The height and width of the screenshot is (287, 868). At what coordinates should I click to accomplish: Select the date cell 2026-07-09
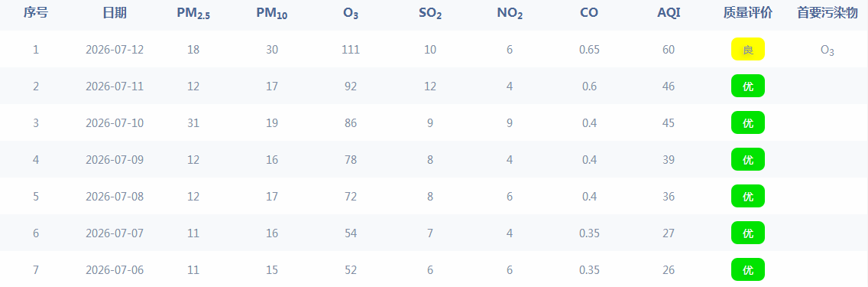click(115, 159)
